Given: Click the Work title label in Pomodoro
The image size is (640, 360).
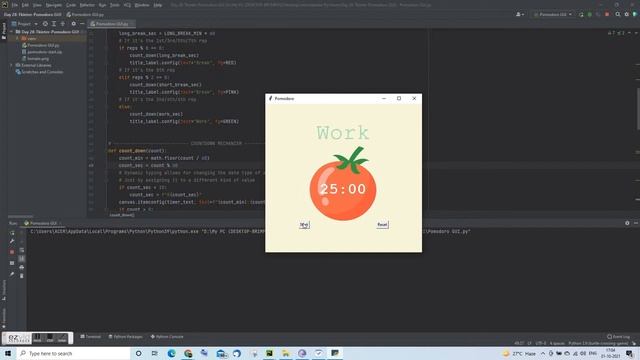Looking at the screenshot, I should 343,133.
